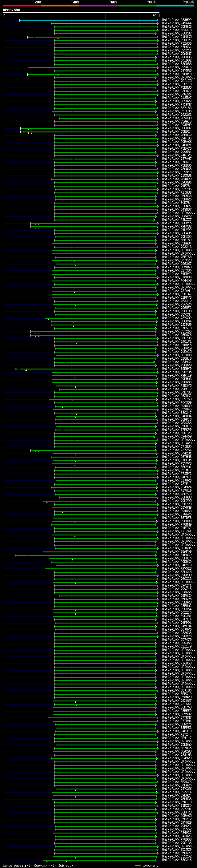Click the cyan alignment bar for UniRef100_P49644

tap(105, 23)
